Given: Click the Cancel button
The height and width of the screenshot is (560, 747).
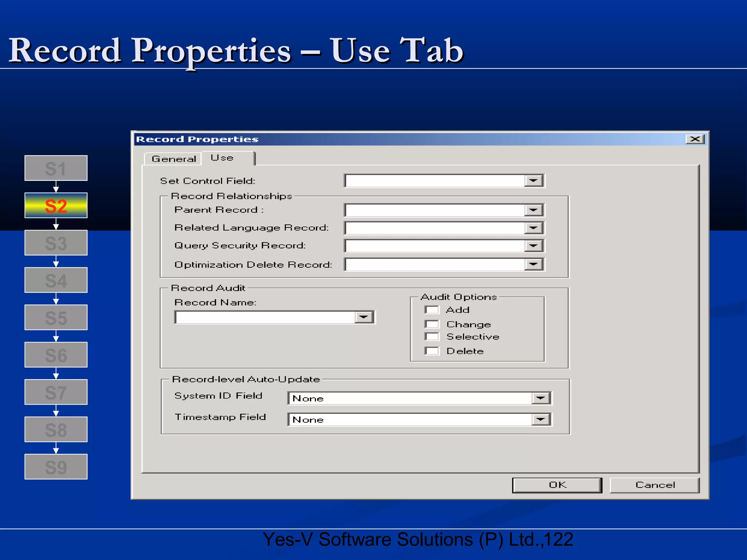Looking at the screenshot, I should (655, 485).
